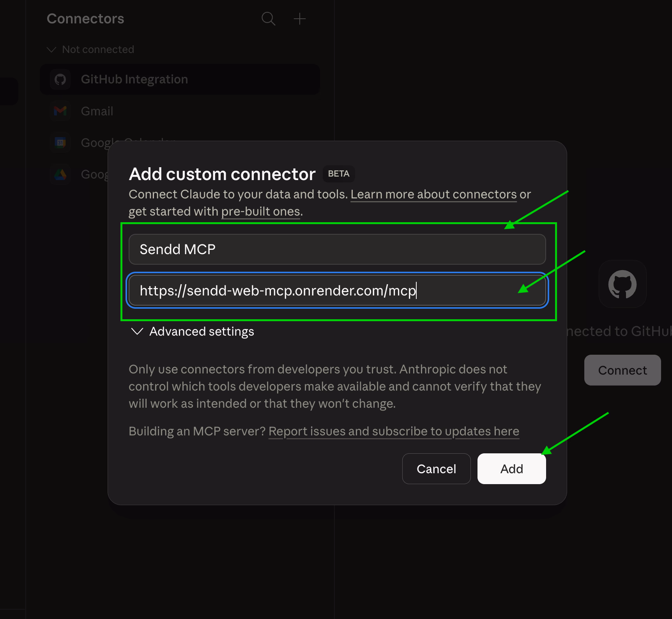Image resolution: width=672 pixels, height=619 pixels.
Task: Focus the Sendd MCP name field
Action: (337, 249)
